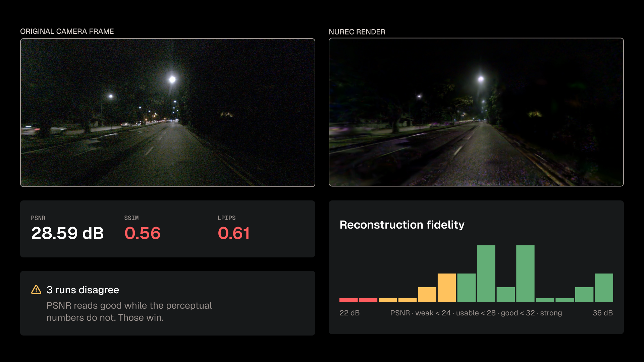Click the 'NUREC RENDER' label
The width and height of the screenshot is (644, 362).
(357, 32)
